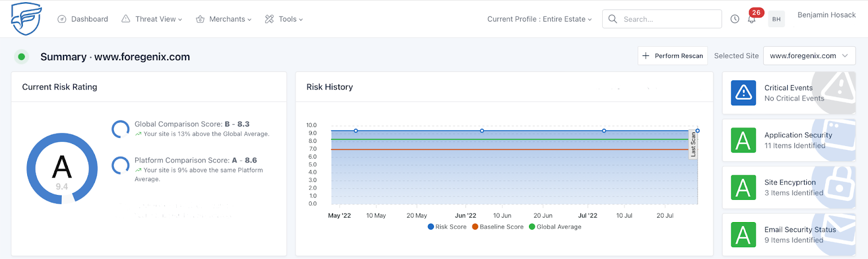868x259 pixels.
Task: Click Application Security grade A icon
Action: coord(743,140)
